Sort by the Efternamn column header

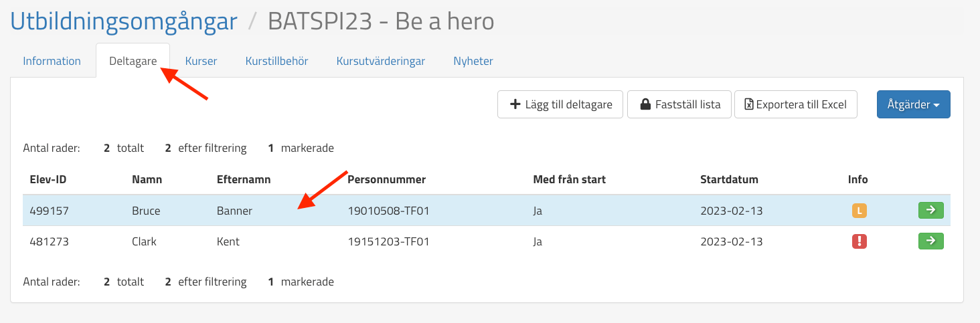click(243, 179)
